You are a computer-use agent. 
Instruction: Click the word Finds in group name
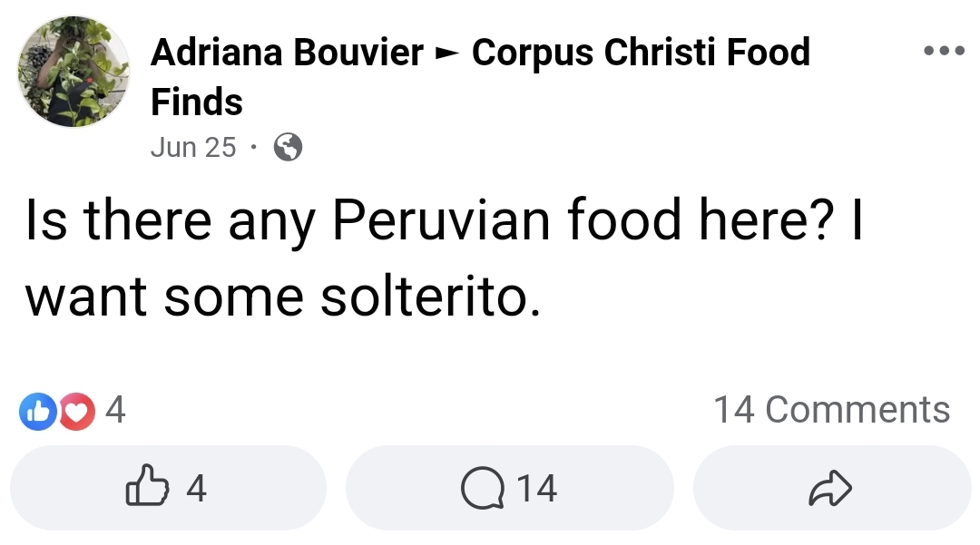[196, 102]
